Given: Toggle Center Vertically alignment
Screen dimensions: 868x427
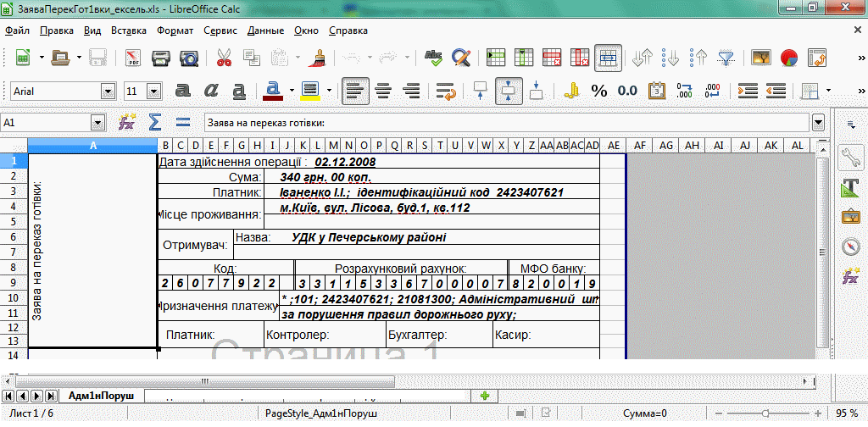Looking at the screenshot, I should pyautogui.click(x=509, y=91).
